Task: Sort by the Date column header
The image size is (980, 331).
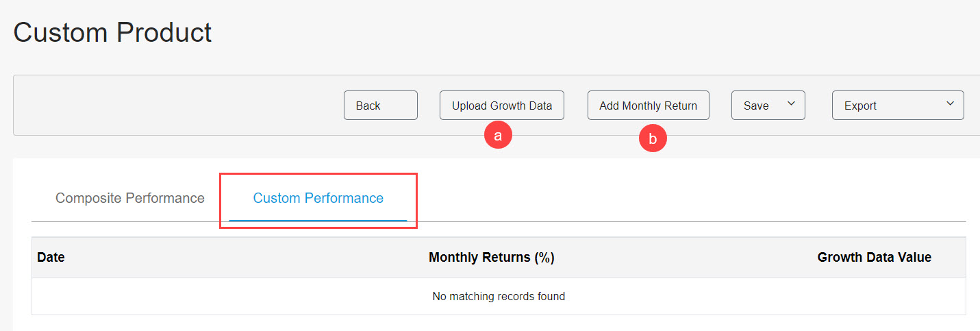Action: [51, 258]
